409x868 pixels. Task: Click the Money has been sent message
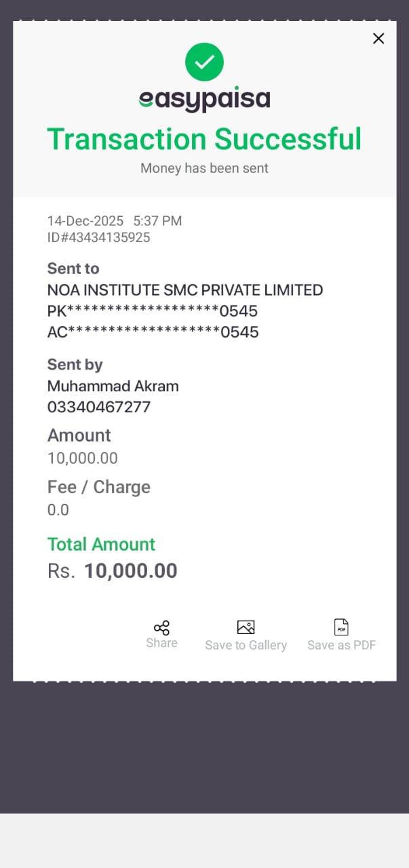(204, 168)
